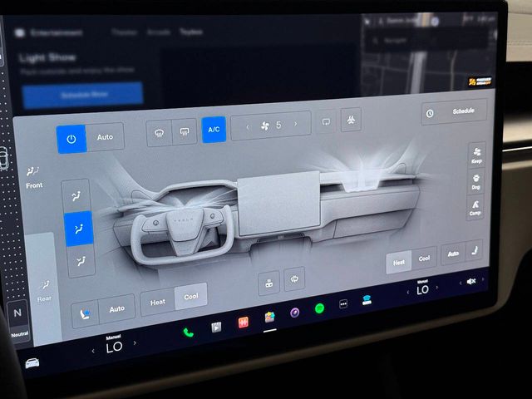Decrease fan speed with left chevron
The height and width of the screenshot is (399, 532).
tap(248, 127)
